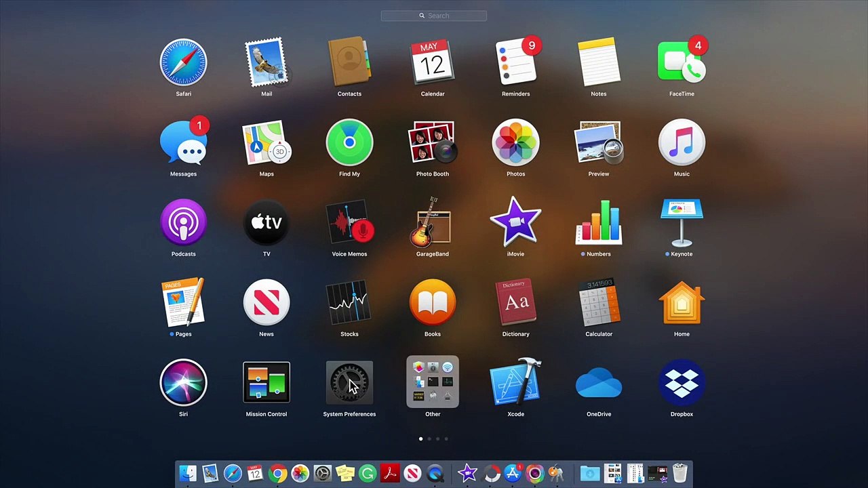Launch Keynote
This screenshot has height=488, width=868.
coord(682,222)
